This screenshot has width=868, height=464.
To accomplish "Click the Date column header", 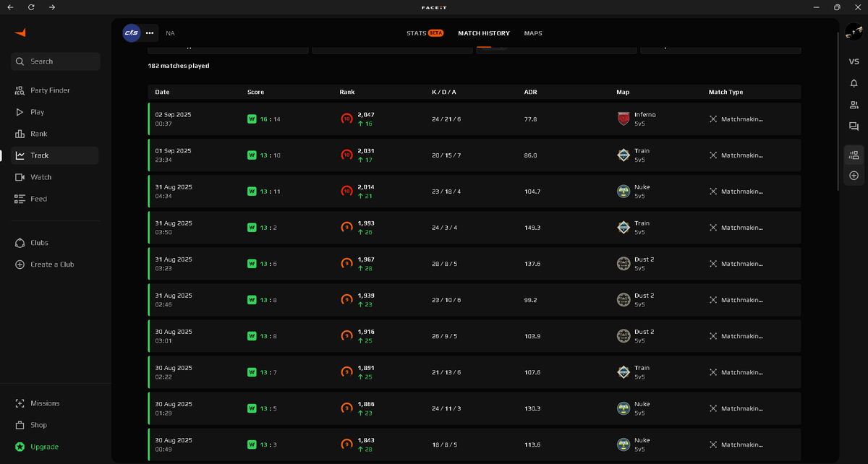I will [162, 93].
